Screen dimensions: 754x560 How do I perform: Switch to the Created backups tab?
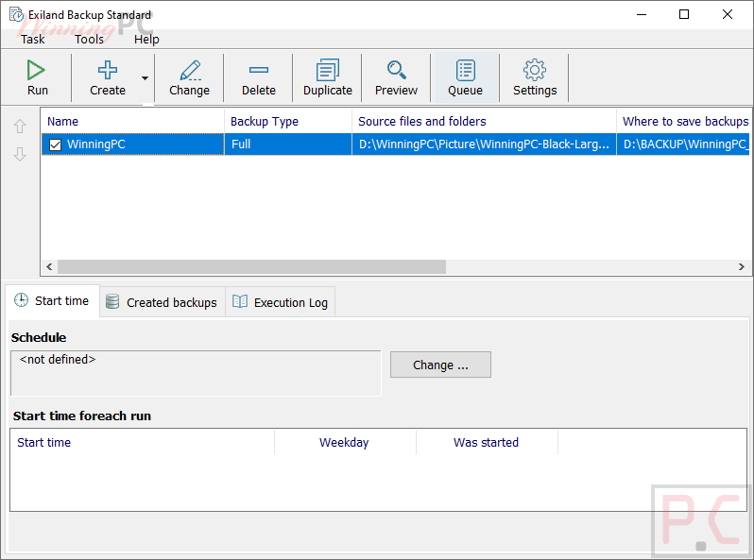click(163, 302)
